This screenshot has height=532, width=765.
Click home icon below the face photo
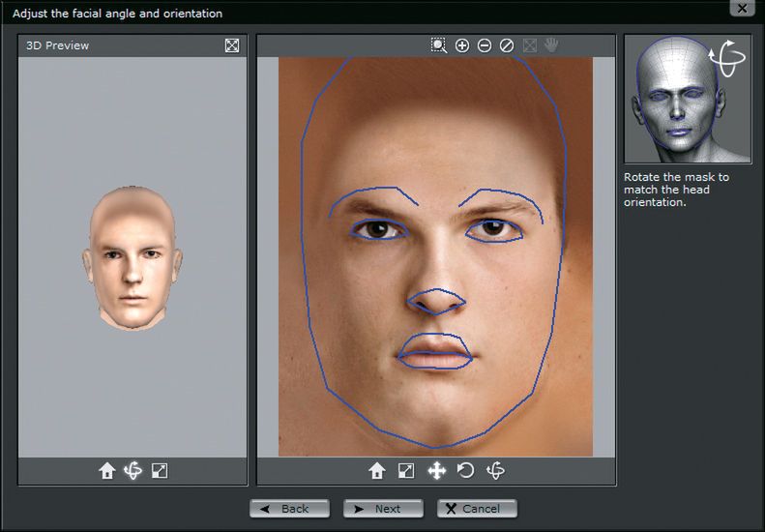[x=377, y=471]
